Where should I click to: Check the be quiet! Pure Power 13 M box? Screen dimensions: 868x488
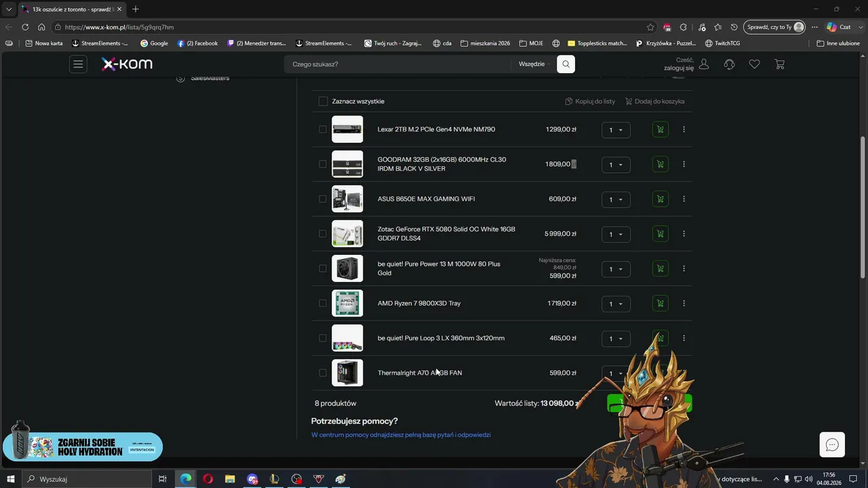(x=323, y=268)
